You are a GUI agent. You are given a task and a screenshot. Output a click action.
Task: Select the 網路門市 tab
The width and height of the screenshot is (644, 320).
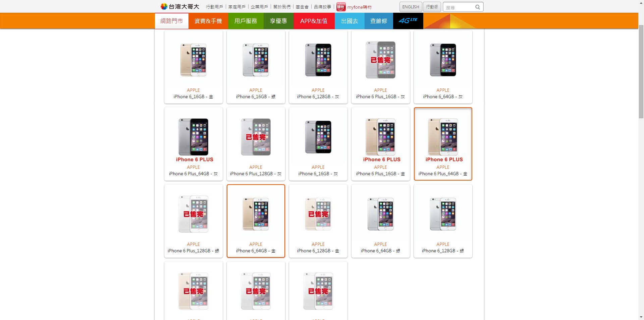pyautogui.click(x=172, y=21)
